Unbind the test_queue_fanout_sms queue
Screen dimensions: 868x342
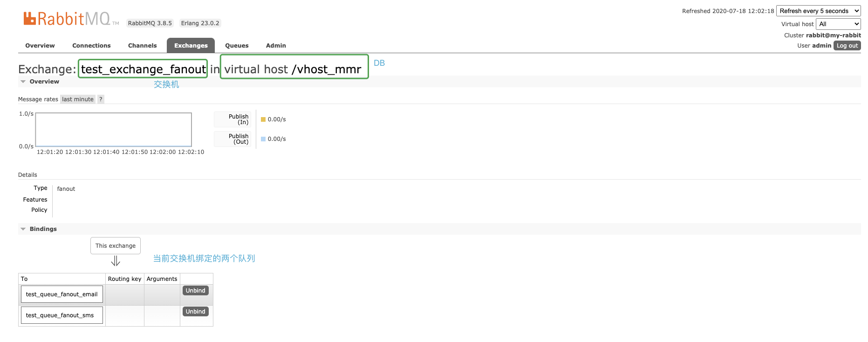(196, 312)
